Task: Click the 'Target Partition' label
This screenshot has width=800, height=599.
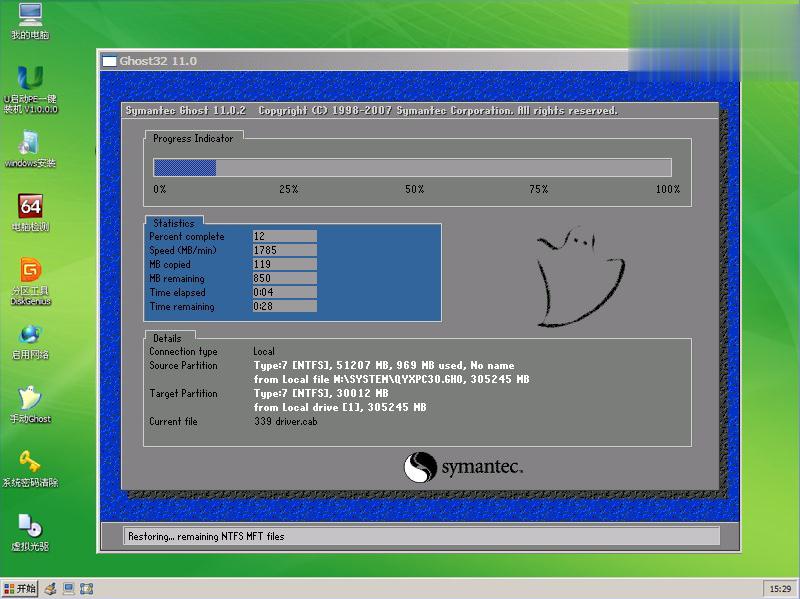Action: tap(183, 393)
